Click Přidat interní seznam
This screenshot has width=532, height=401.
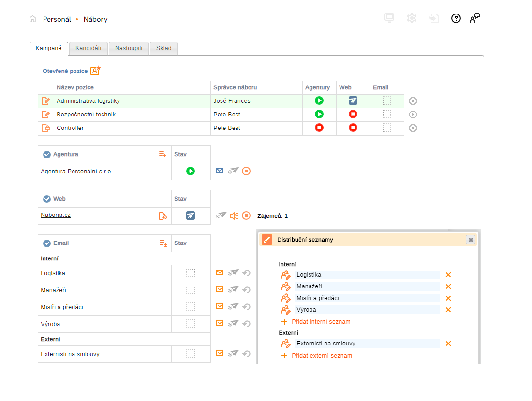(321, 322)
